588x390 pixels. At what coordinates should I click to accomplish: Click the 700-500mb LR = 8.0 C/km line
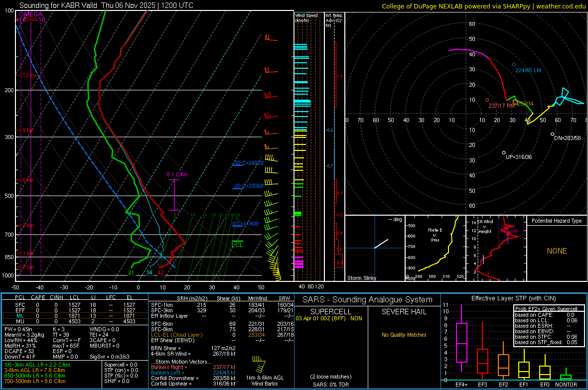[x=35, y=381]
